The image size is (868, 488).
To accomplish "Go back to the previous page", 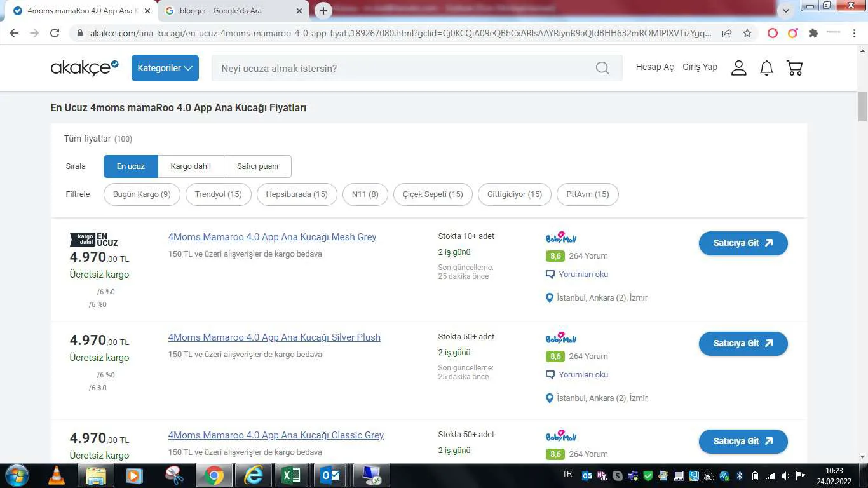I will click(14, 33).
